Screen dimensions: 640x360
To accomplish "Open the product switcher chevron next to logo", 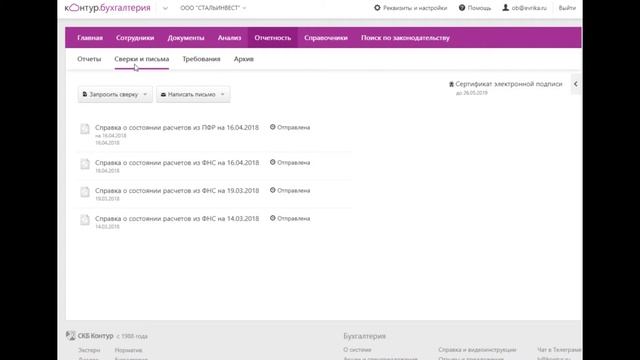I will [x=165, y=8].
